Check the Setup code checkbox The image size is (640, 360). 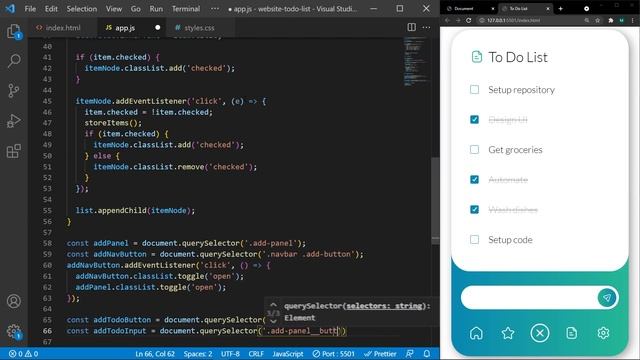pos(474,240)
